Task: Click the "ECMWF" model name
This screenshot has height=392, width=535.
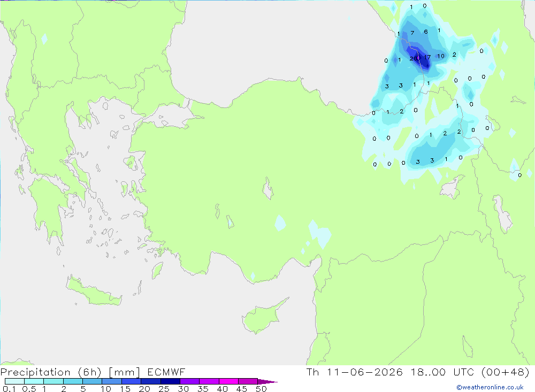Action: [x=166, y=372]
